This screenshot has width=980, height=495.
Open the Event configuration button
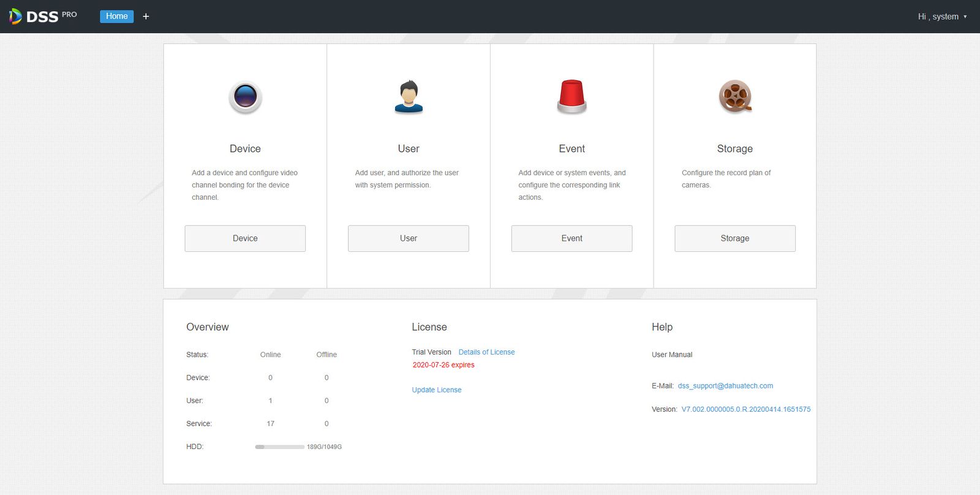click(572, 238)
